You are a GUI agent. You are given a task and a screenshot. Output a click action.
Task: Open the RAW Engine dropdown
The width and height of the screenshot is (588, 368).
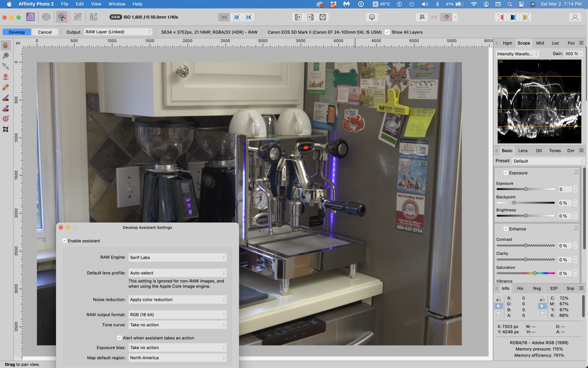(177, 257)
